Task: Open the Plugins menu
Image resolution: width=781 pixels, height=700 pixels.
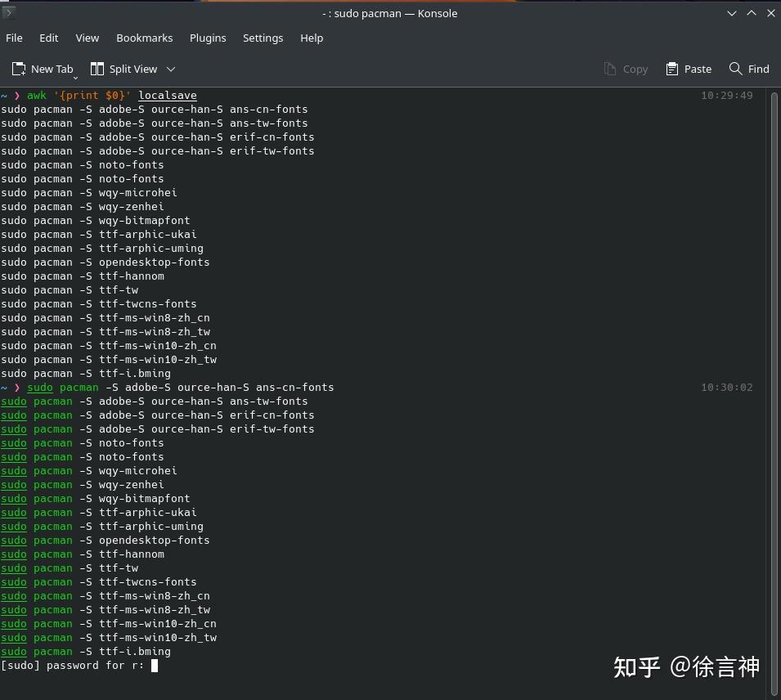Action: pos(207,38)
